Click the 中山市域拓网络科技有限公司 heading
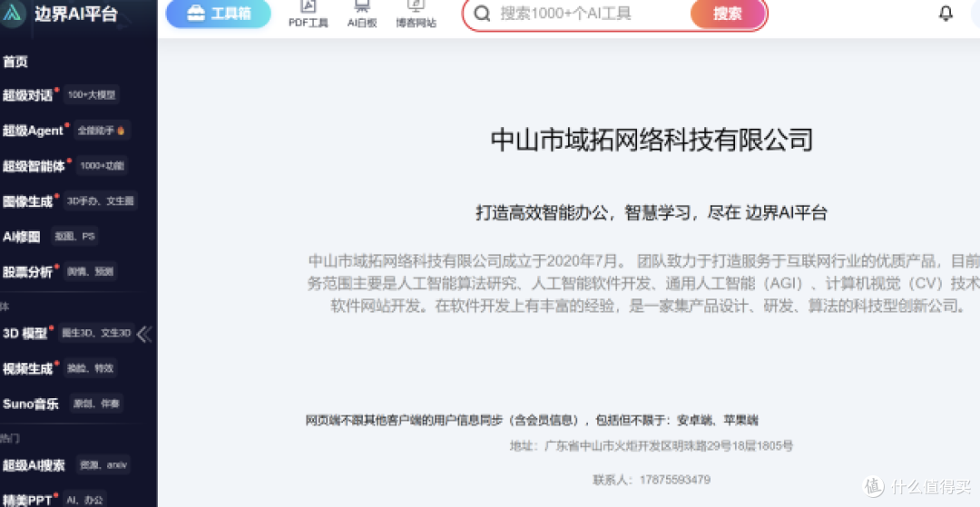The height and width of the screenshot is (507, 980). [652, 140]
